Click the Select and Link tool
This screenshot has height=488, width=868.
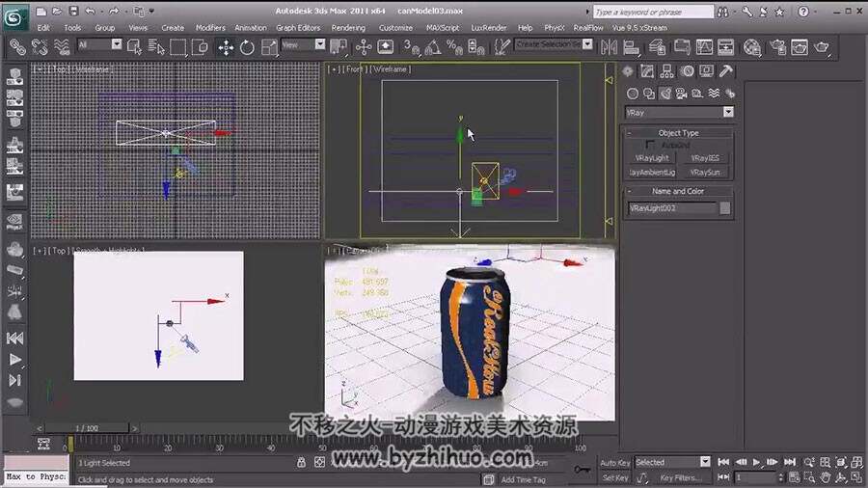pos(17,47)
